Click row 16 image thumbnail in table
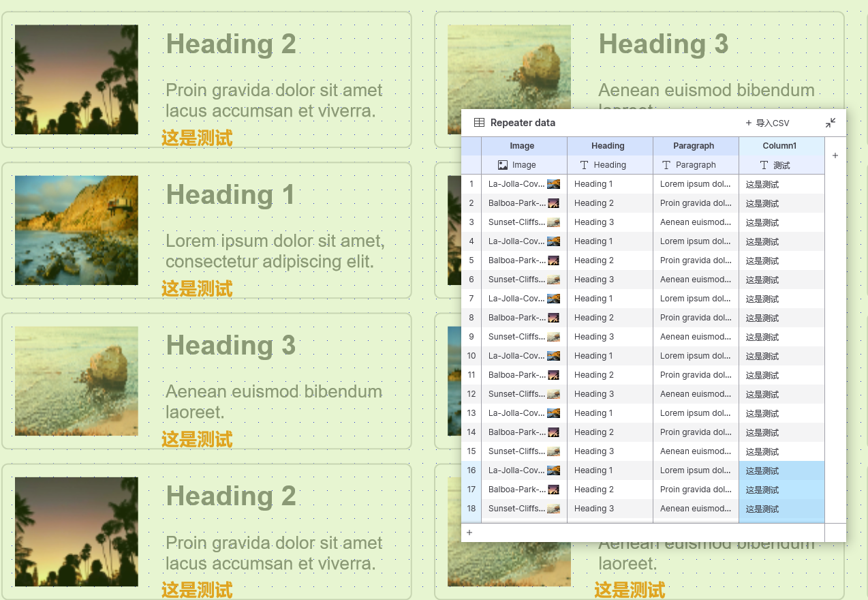Viewport: 868px width, 600px height. pos(554,470)
